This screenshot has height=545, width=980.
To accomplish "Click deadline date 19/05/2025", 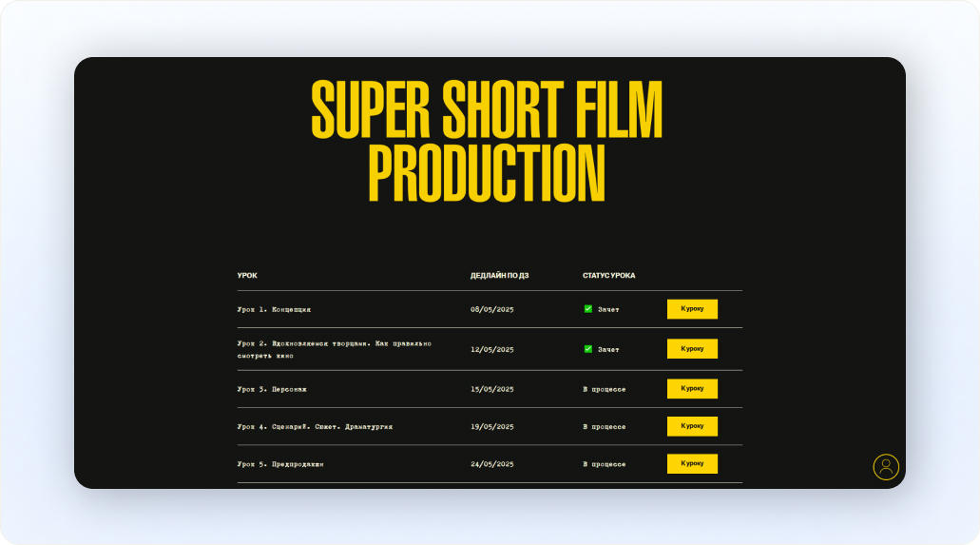I will pos(491,427).
